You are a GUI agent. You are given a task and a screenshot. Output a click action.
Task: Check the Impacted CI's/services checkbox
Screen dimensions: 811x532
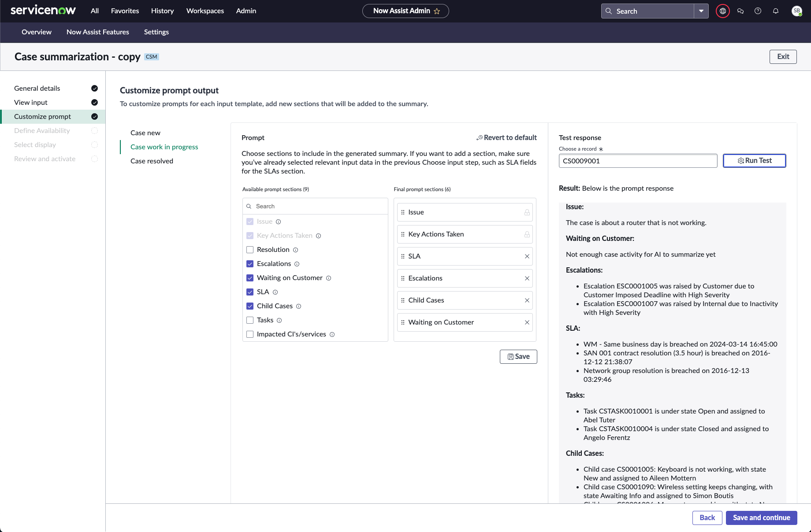coord(250,334)
